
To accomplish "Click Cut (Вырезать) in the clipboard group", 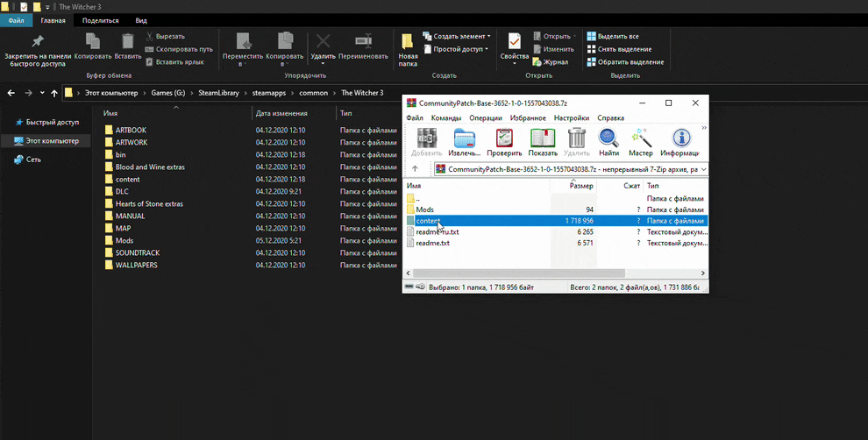I will (x=165, y=37).
